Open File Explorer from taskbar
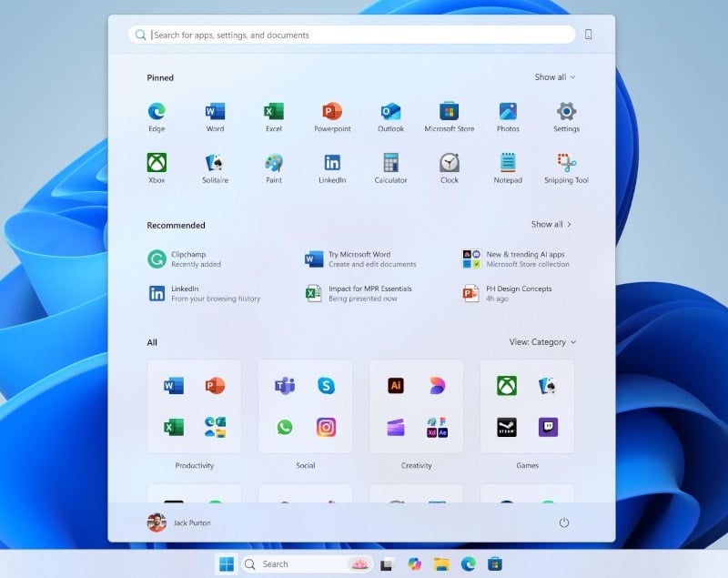The width and height of the screenshot is (728, 578). tap(441, 564)
